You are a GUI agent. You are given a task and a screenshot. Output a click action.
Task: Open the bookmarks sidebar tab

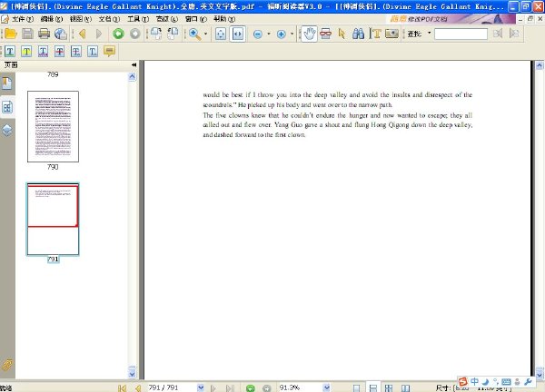pyautogui.click(x=7, y=83)
